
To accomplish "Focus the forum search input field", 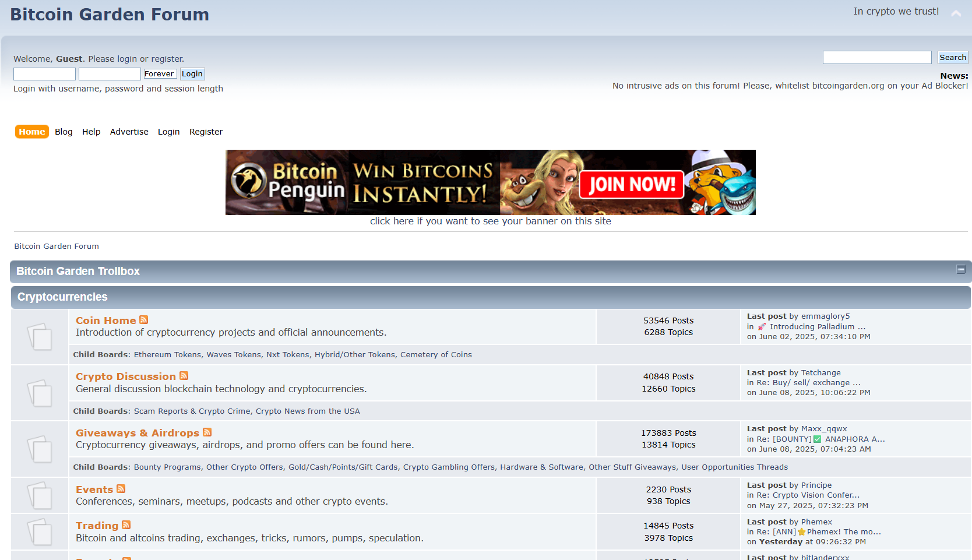I will pyautogui.click(x=877, y=57).
